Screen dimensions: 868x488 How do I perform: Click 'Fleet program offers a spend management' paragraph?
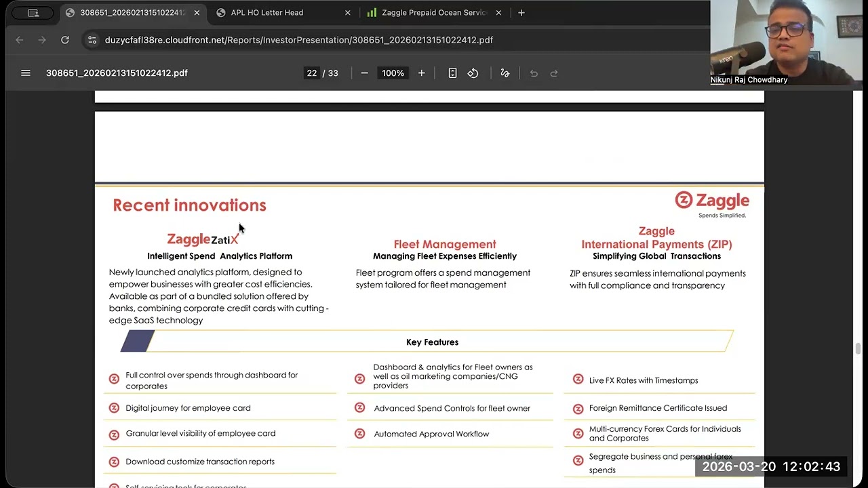(443, 279)
